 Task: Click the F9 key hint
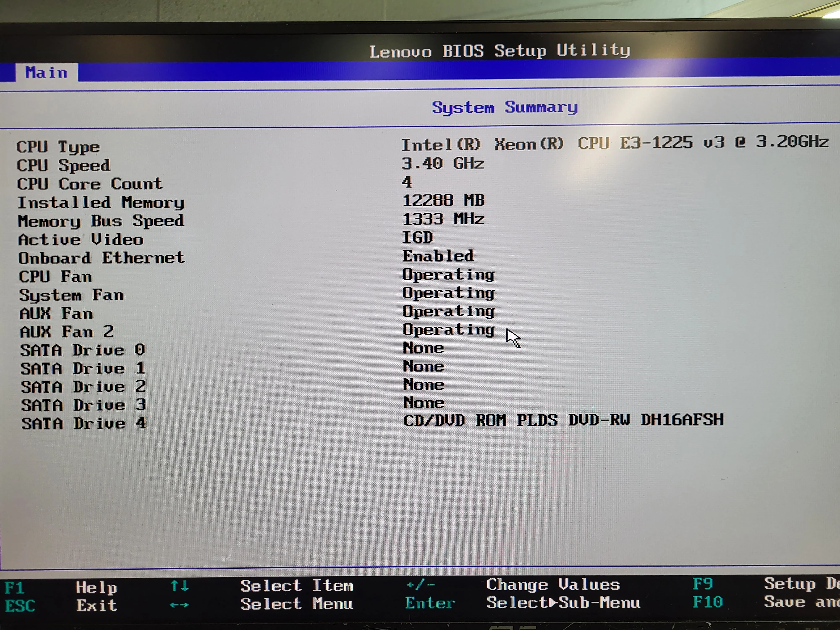702,584
